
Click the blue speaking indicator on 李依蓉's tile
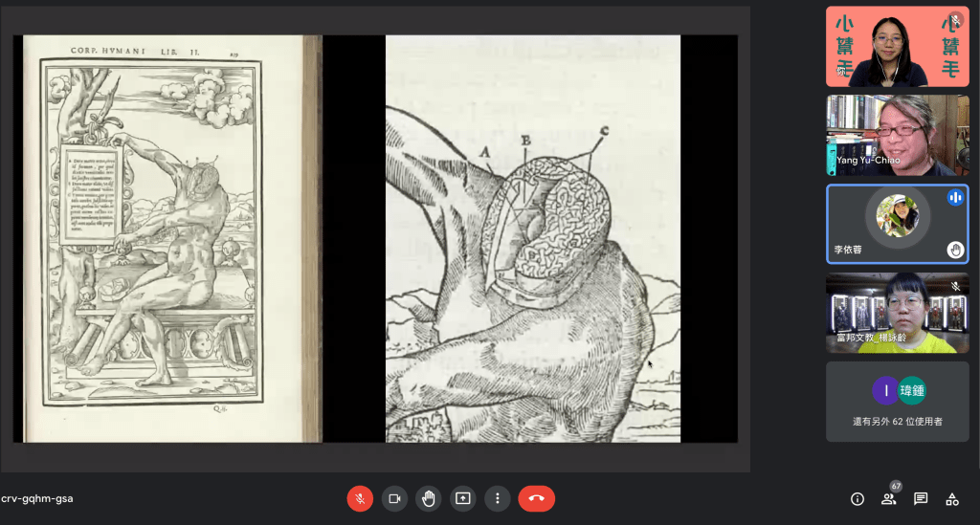[x=954, y=198]
